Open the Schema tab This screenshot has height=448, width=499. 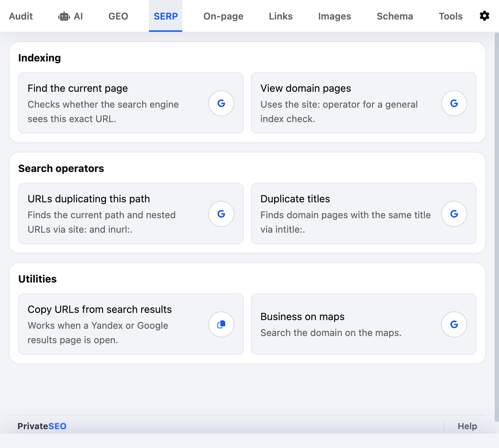pyautogui.click(x=395, y=16)
